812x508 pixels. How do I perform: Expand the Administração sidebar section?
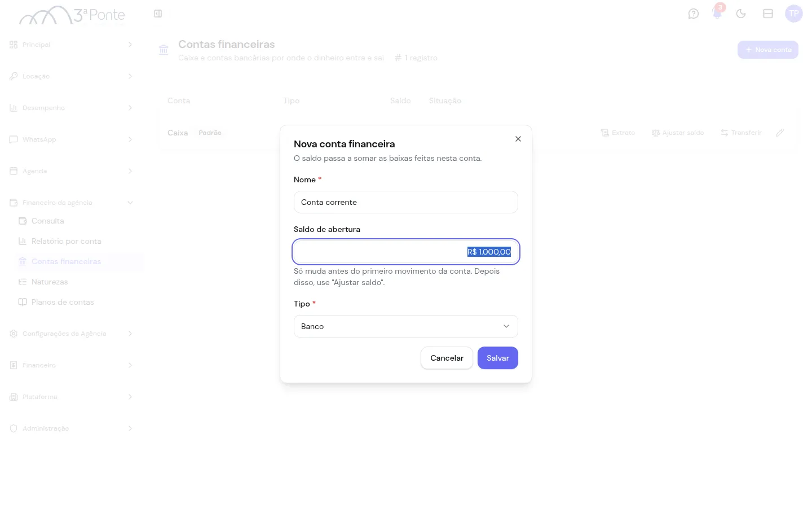[x=72, y=428]
